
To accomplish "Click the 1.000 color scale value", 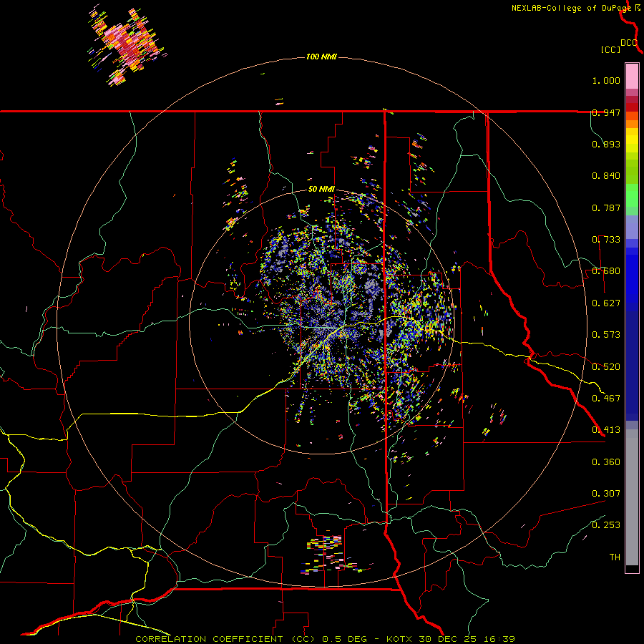I will [606, 80].
